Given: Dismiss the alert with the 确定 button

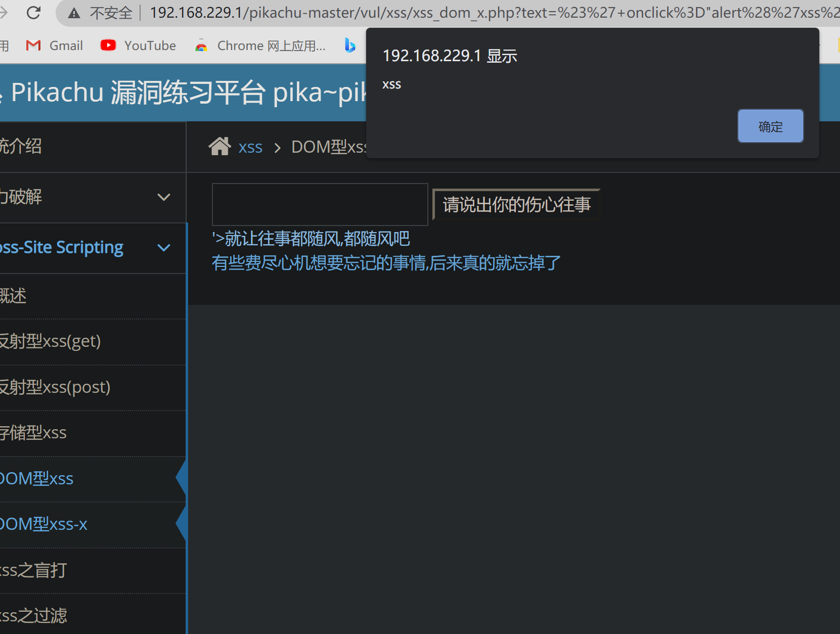Looking at the screenshot, I should point(770,126).
